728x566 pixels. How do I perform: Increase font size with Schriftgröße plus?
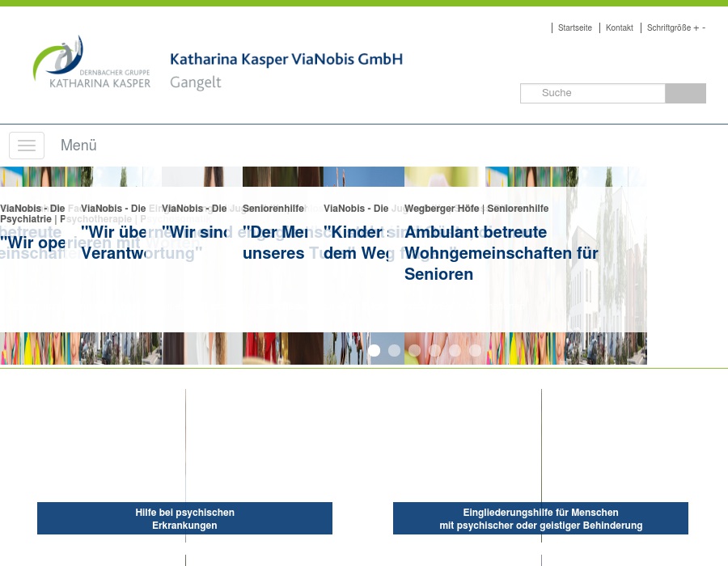tap(696, 27)
